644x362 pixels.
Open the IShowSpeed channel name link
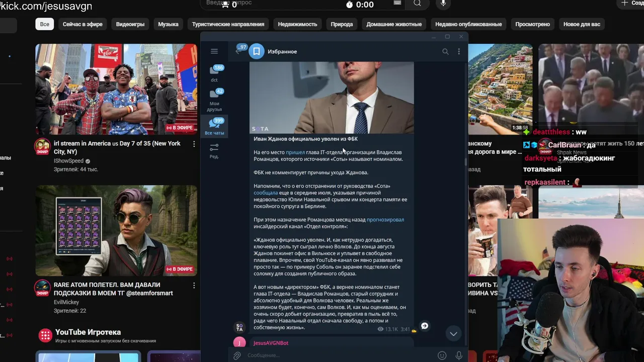[69, 161]
